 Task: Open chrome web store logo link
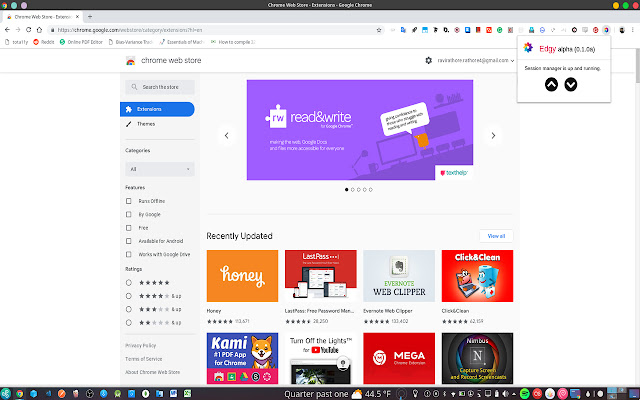163,61
